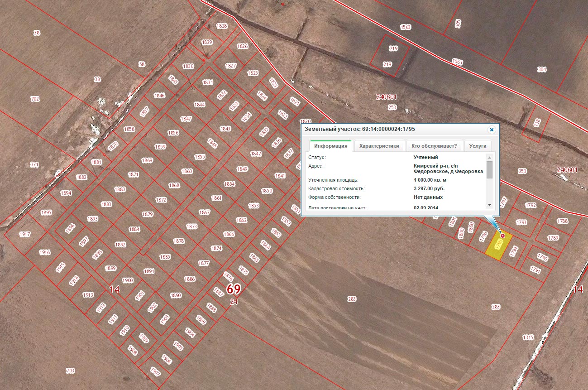Image resolution: width=588 pixels, height=390 pixels.
Task: Click the area value '1 000.00 кв. м'
Action: point(430,180)
